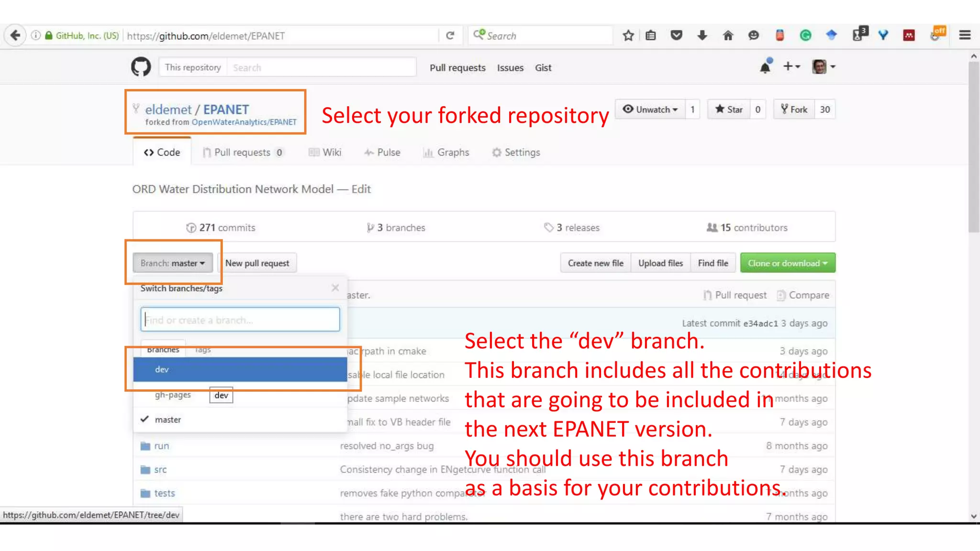This screenshot has height=551, width=980.
Task: Open the src folder
Action: pyautogui.click(x=160, y=470)
